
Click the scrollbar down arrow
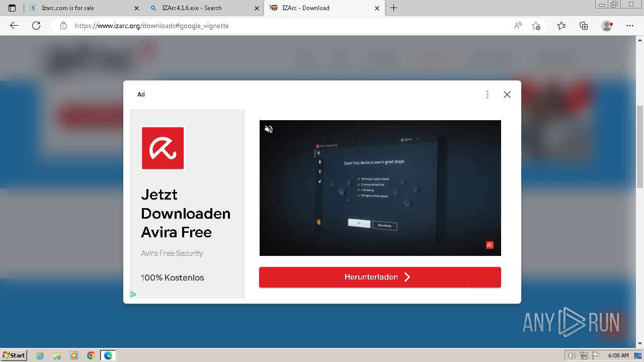[x=640, y=344]
